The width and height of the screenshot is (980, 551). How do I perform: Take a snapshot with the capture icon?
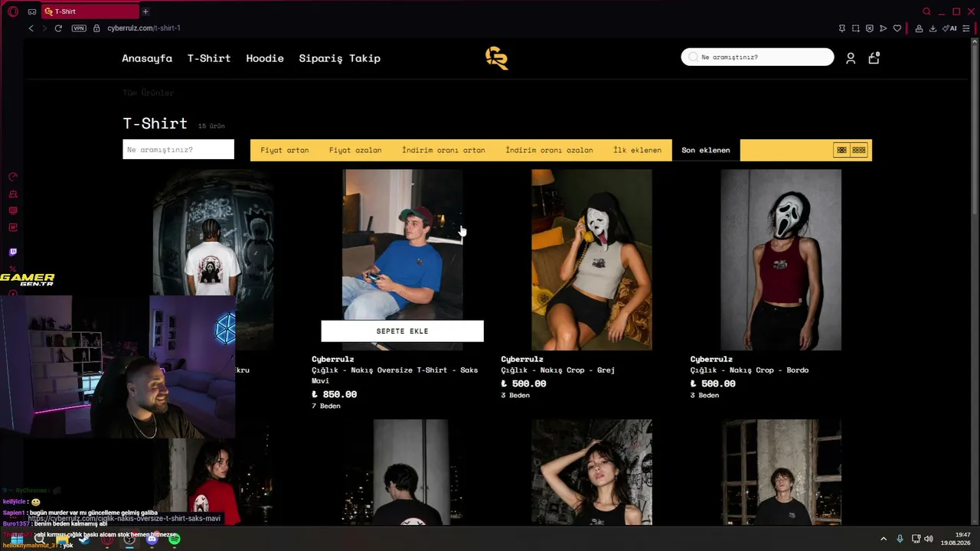[x=856, y=28]
